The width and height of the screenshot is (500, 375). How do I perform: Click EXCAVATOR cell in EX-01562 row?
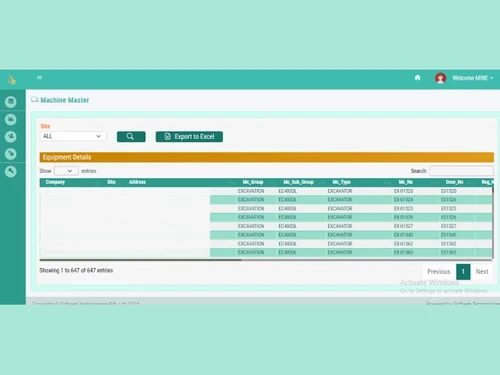(x=340, y=244)
